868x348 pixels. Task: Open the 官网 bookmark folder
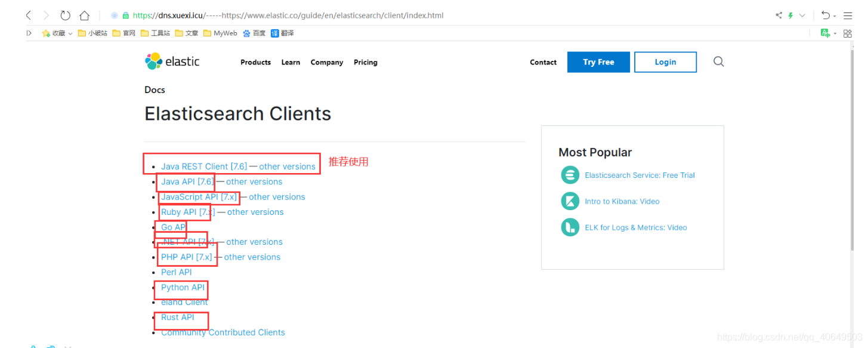point(124,33)
